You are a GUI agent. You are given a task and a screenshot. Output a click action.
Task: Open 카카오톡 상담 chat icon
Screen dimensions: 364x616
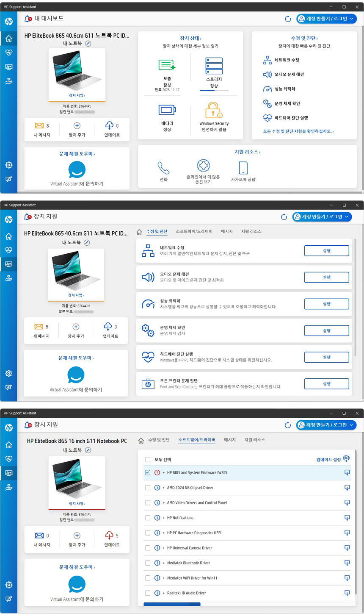tap(243, 168)
